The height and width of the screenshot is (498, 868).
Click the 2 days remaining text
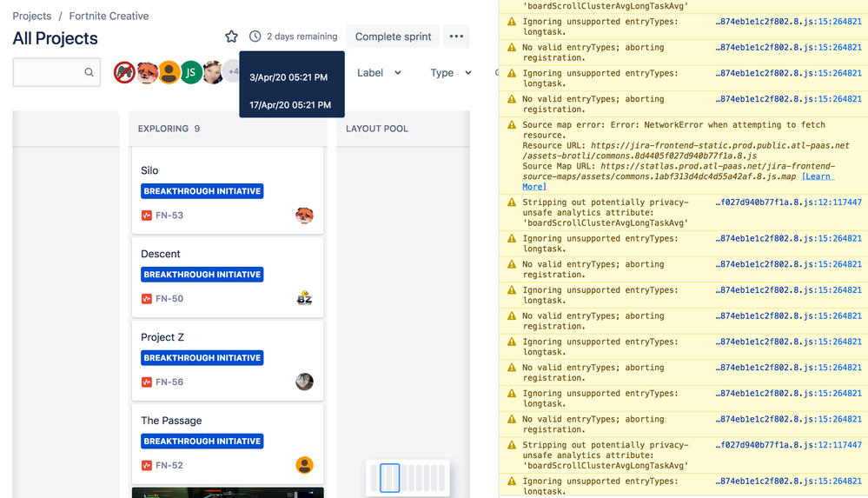pos(301,36)
